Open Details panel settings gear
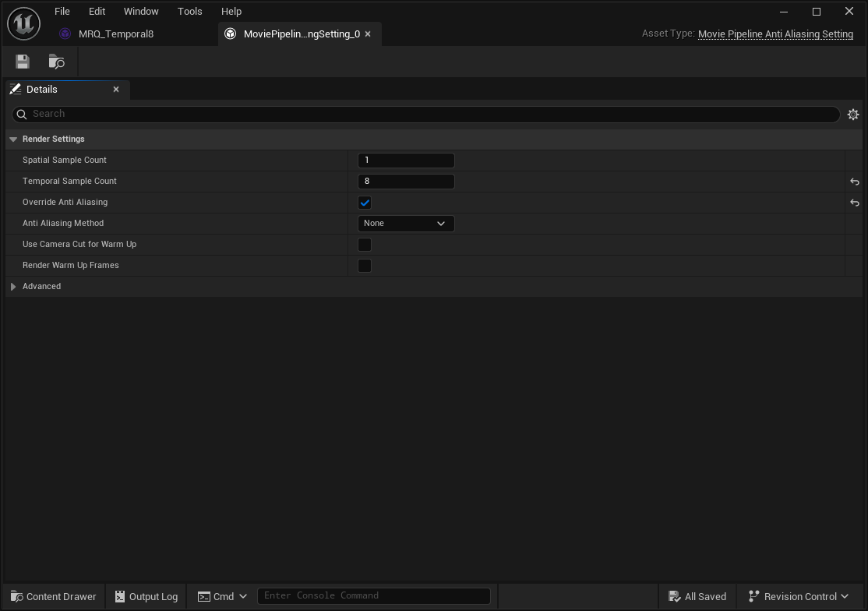Image resolution: width=868 pixels, height=611 pixels. tap(853, 114)
